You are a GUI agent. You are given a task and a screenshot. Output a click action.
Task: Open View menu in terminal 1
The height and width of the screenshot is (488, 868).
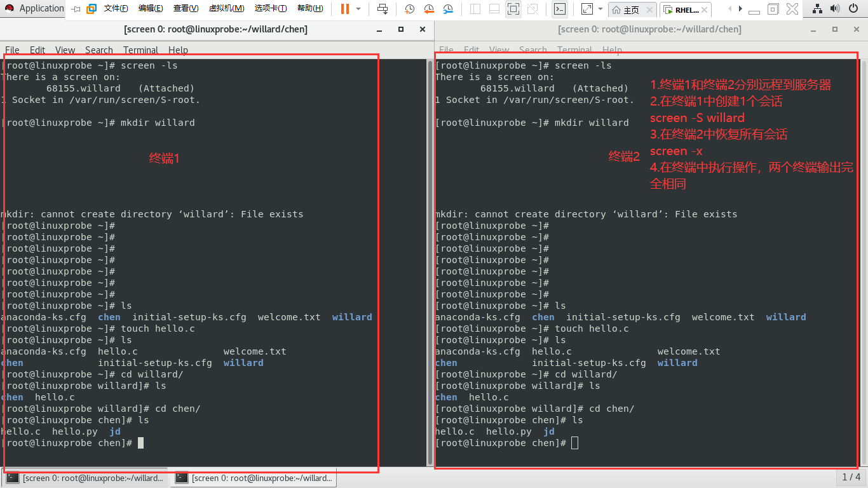[65, 50]
